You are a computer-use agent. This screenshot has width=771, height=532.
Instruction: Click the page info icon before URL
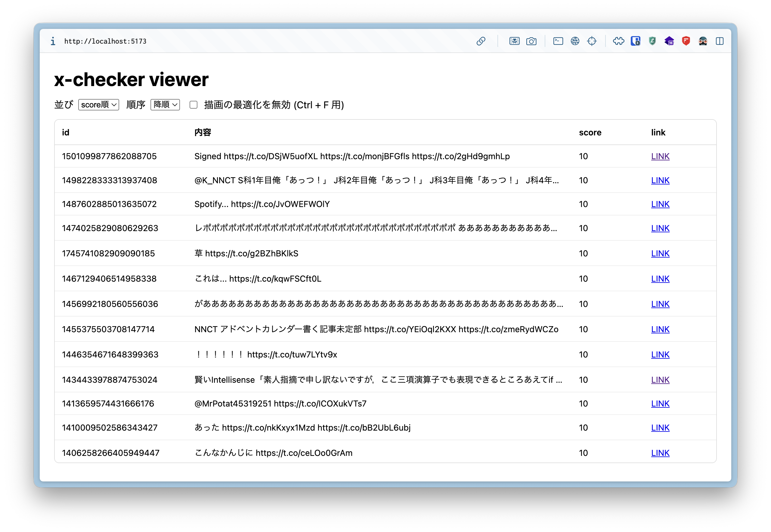[x=53, y=41]
